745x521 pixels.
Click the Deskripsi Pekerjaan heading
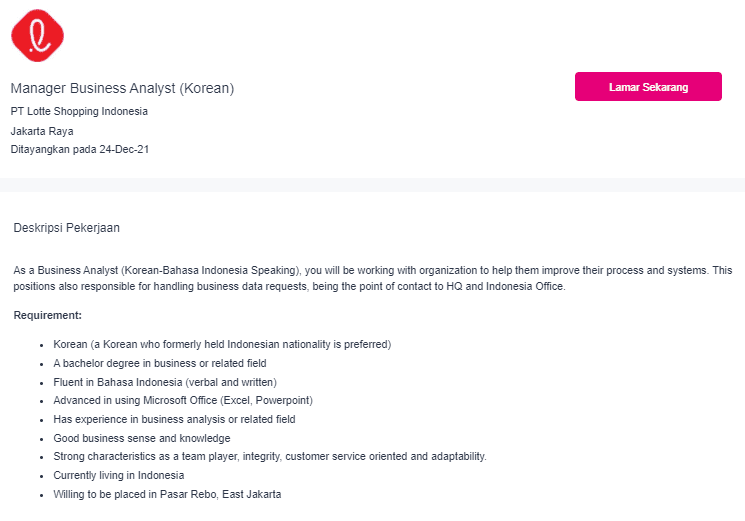click(x=67, y=228)
